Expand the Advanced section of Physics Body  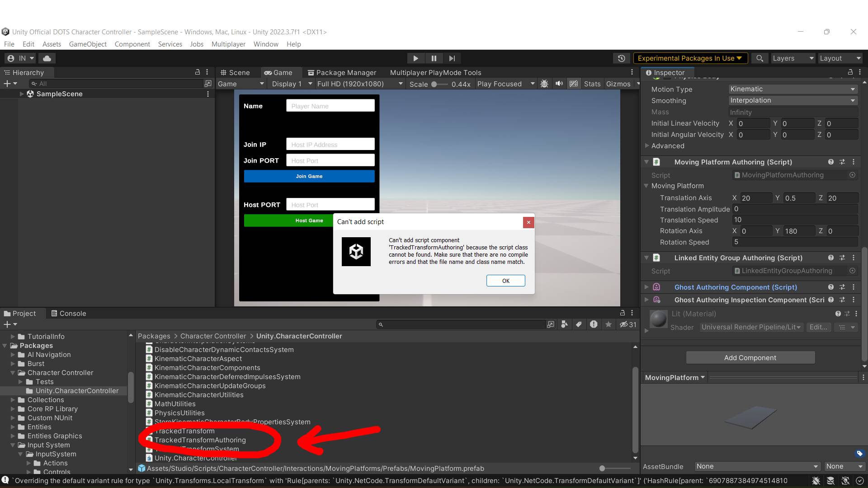point(647,145)
